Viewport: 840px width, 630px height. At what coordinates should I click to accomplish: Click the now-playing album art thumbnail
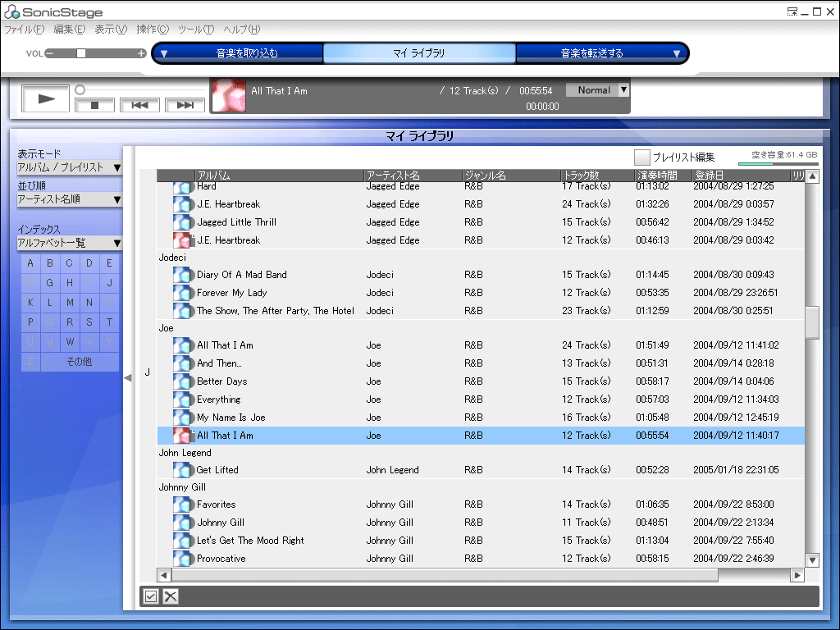(229, 95)
